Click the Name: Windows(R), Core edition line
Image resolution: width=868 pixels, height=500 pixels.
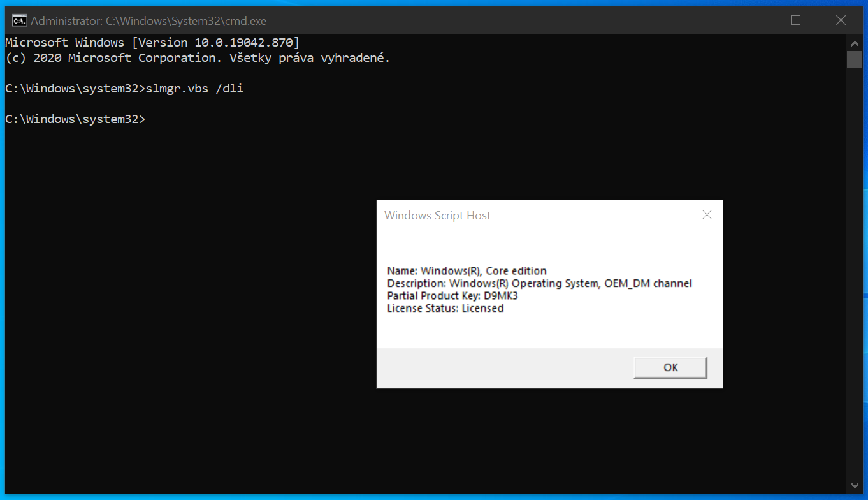467,271
